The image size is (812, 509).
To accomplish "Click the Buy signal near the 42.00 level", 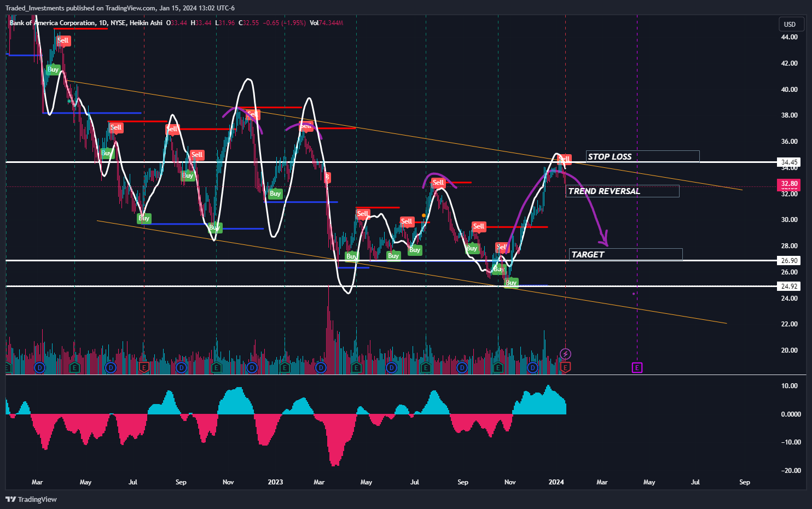I will [53, 69].
